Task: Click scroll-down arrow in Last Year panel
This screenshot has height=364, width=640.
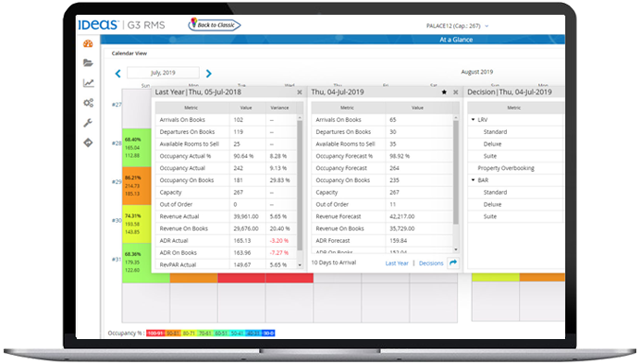Action: coord(300,265)
